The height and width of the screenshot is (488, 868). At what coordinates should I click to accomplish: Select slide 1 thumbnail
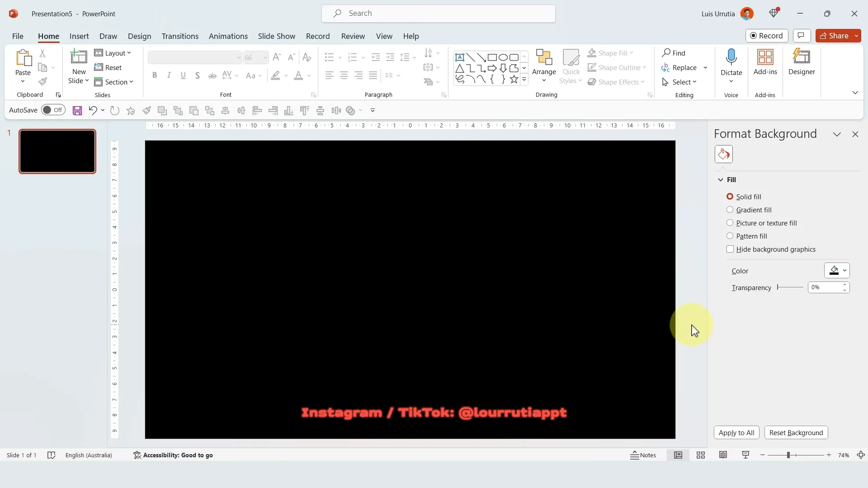tap(57, 151)
